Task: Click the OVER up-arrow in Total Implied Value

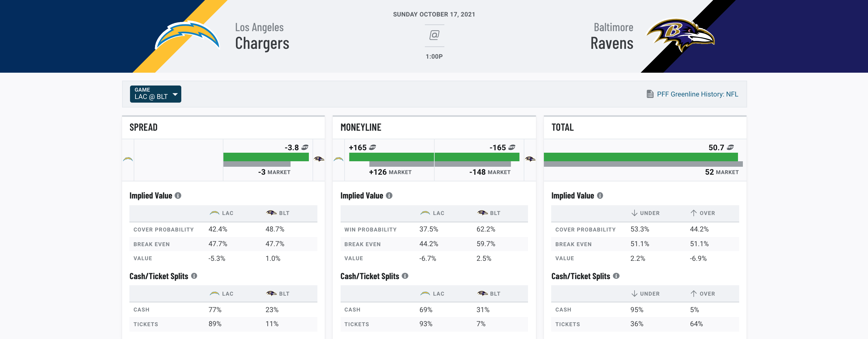Action: click(x=693, y=213)
